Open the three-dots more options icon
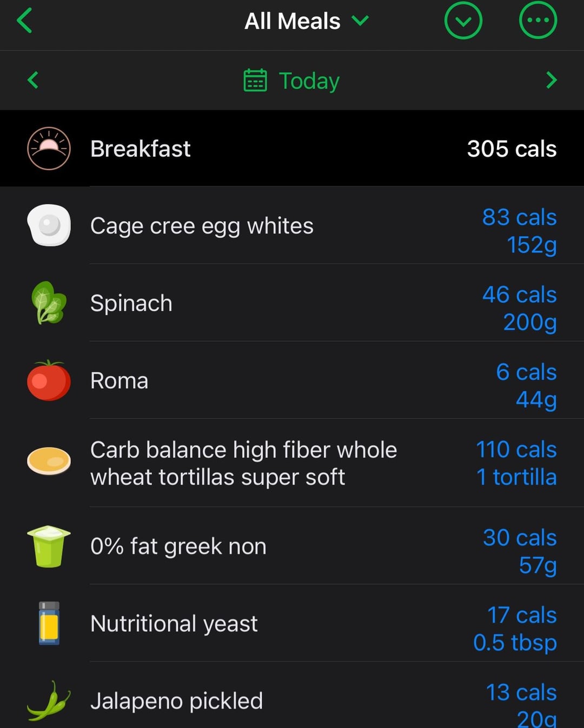Viewport: 584px width, 728px height. point(537,21)
